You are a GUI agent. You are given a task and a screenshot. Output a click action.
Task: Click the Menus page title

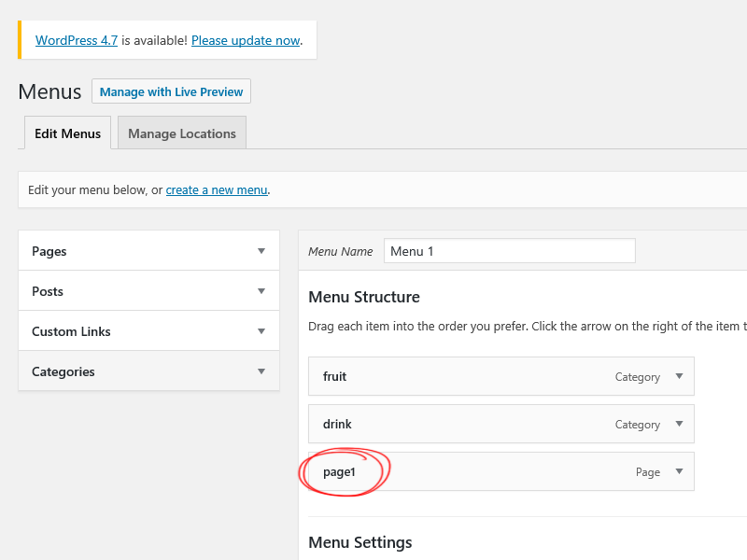point(49,91)
